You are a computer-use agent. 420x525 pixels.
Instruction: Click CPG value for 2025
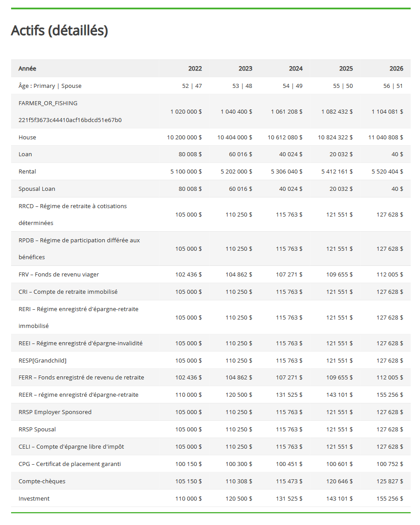point(340,464)
